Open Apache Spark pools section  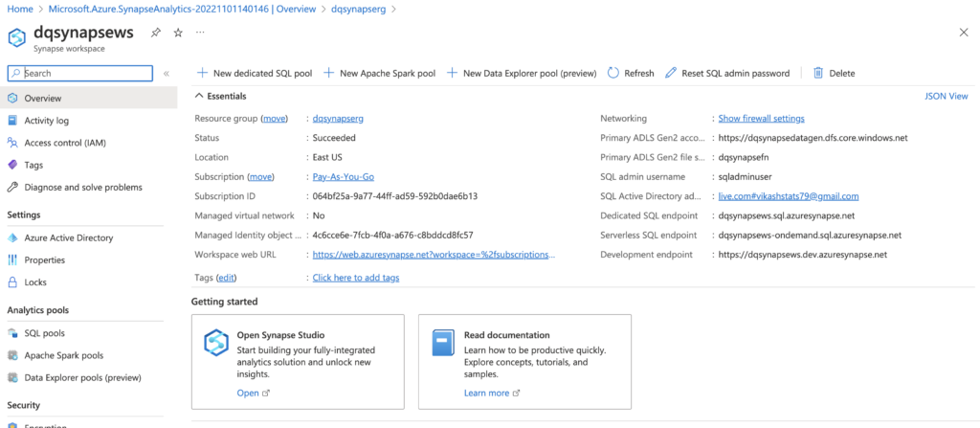pos(63,355)
